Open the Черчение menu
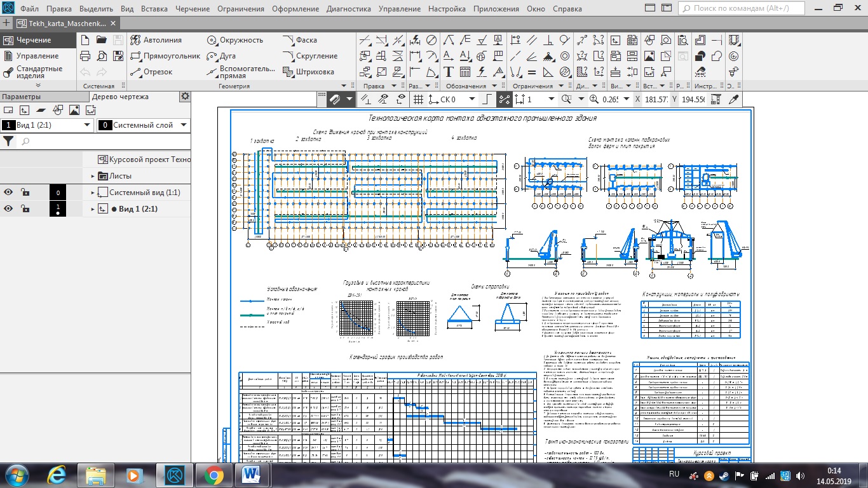Viewport: 868px width, 488px height. [192, 10]
